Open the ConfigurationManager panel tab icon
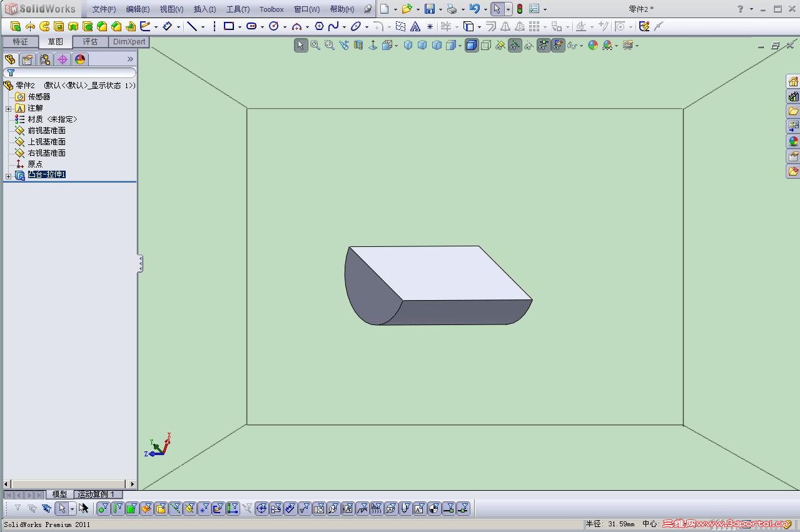 (x=44, y=59)
